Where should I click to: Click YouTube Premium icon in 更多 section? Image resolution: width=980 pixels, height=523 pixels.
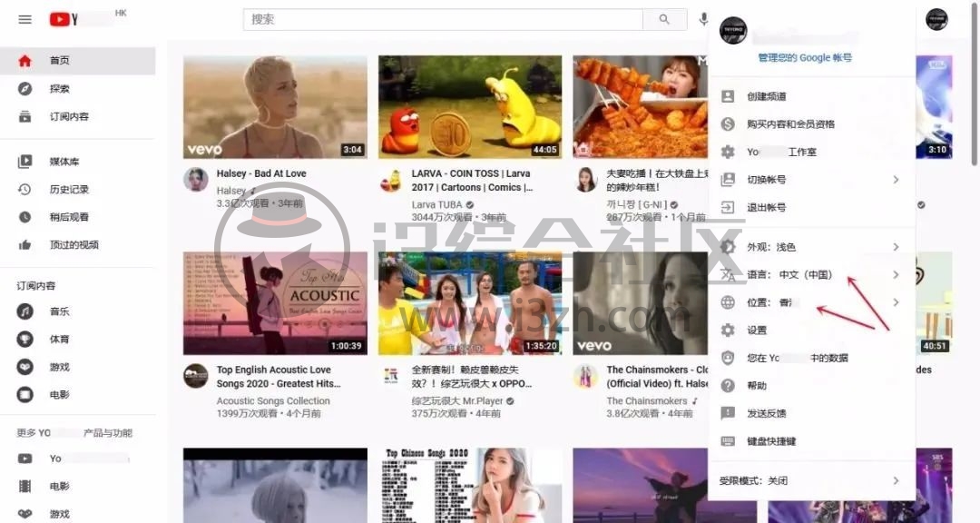tap(25, 459)
